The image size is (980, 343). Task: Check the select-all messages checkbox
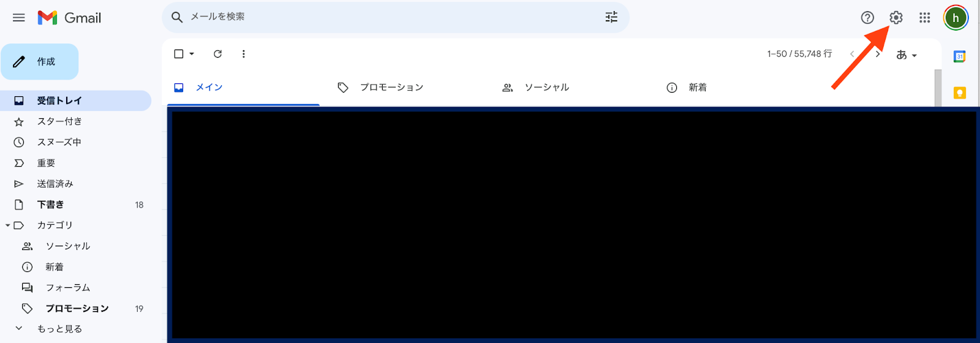pos(179,54)
